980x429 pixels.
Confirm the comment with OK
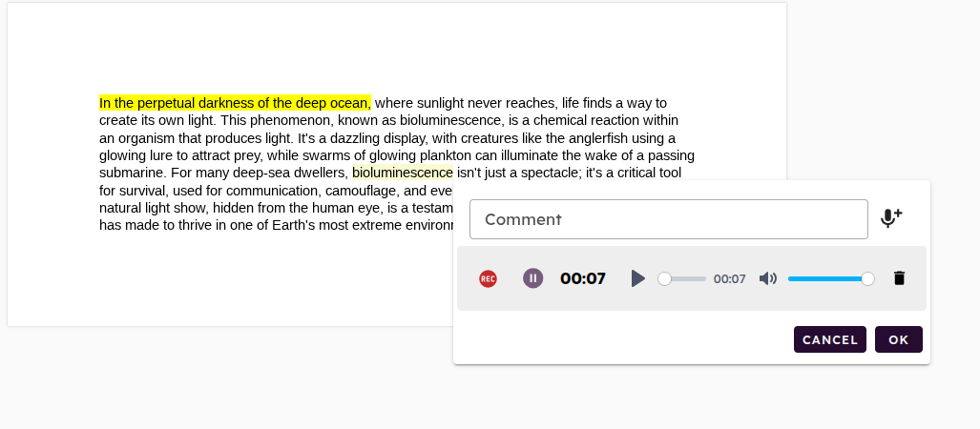pyautogui.click(x=898, y=339)
